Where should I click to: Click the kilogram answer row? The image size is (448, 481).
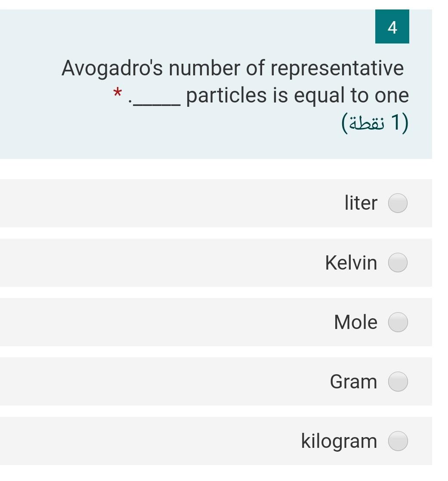pos(215,441)
